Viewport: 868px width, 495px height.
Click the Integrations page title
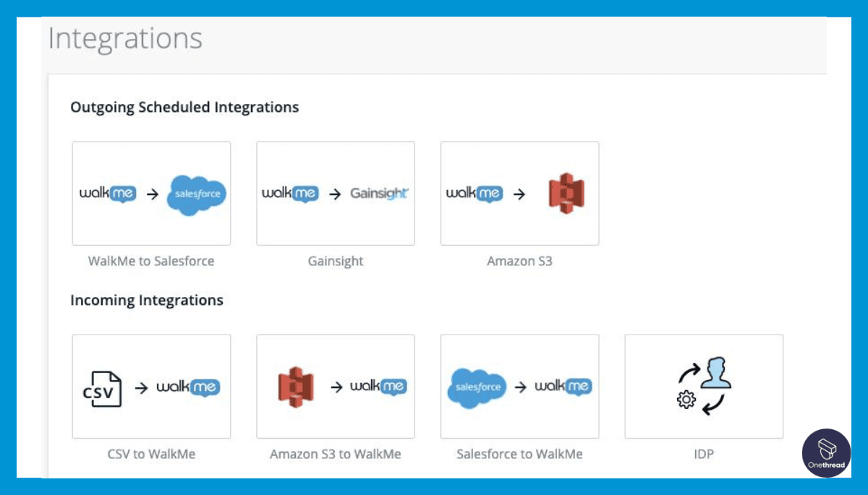(124, 38)
